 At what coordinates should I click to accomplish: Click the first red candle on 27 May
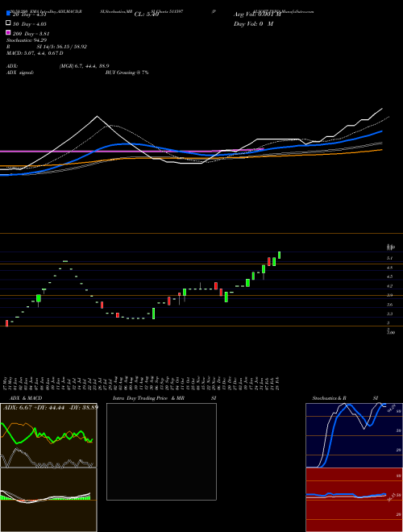pos(6,323)
